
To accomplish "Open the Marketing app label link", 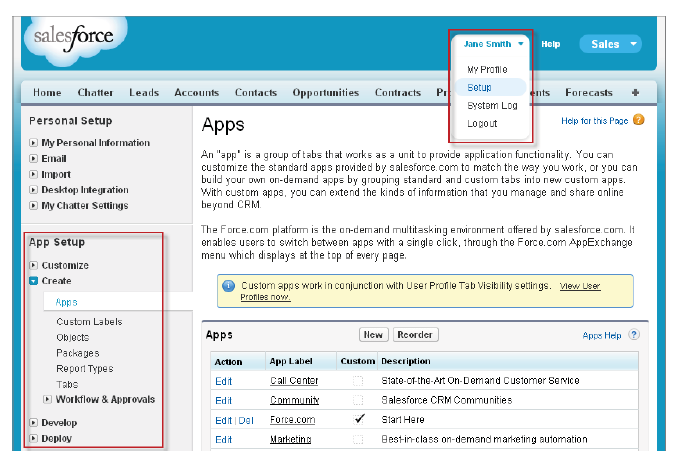I will [x=291, y=439].
